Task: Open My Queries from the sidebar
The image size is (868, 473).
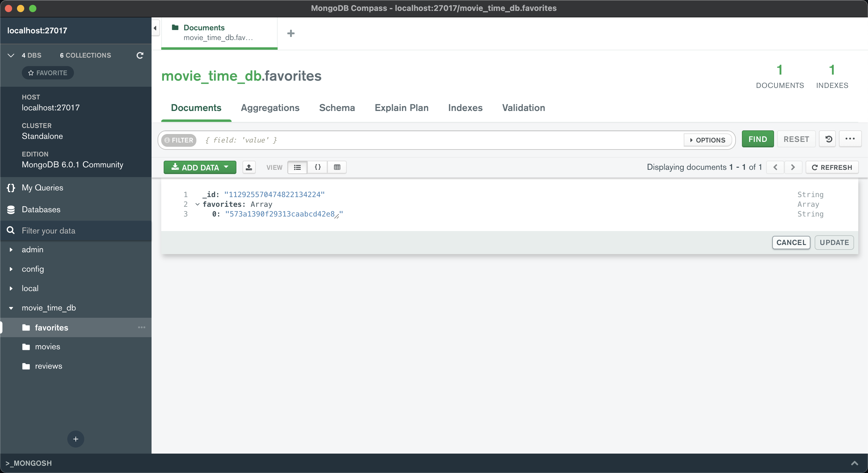Action: (x=42, y=187)
